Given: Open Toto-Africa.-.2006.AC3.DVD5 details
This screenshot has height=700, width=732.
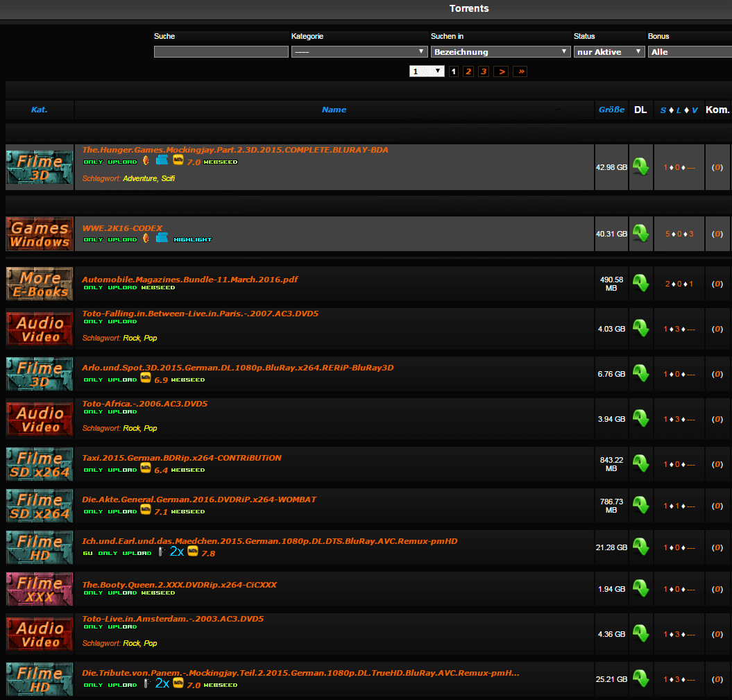Looking at the screenshot, I should click(145, 404).
